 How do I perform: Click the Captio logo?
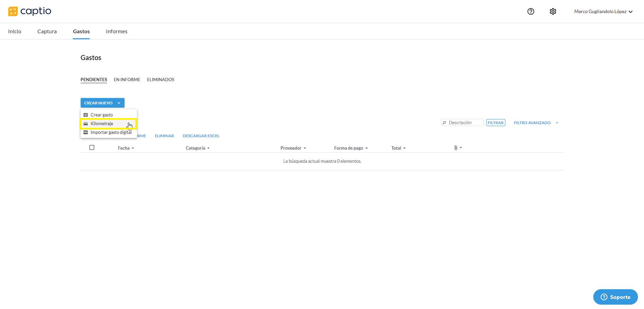pos(30,11)
